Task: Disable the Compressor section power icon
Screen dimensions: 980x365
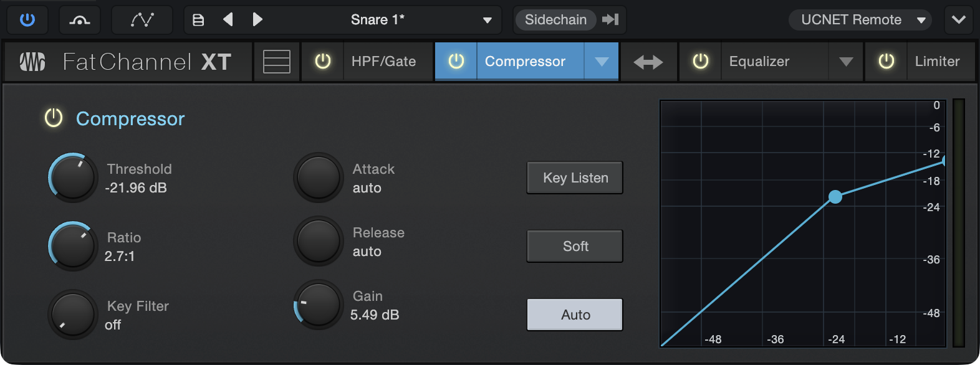Action: coord(54,118)
